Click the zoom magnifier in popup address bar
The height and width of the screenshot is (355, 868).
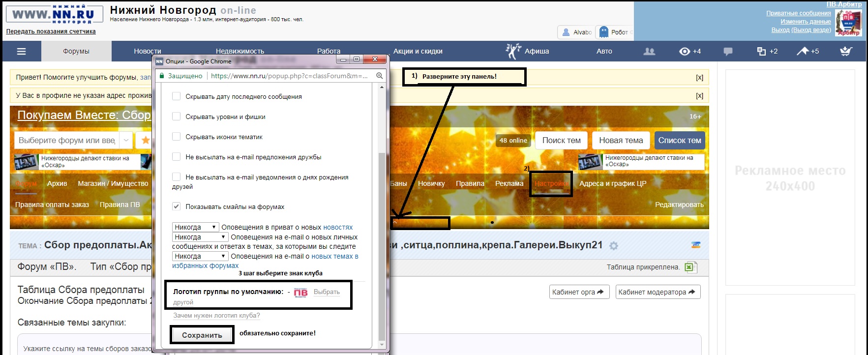point(380,76)
